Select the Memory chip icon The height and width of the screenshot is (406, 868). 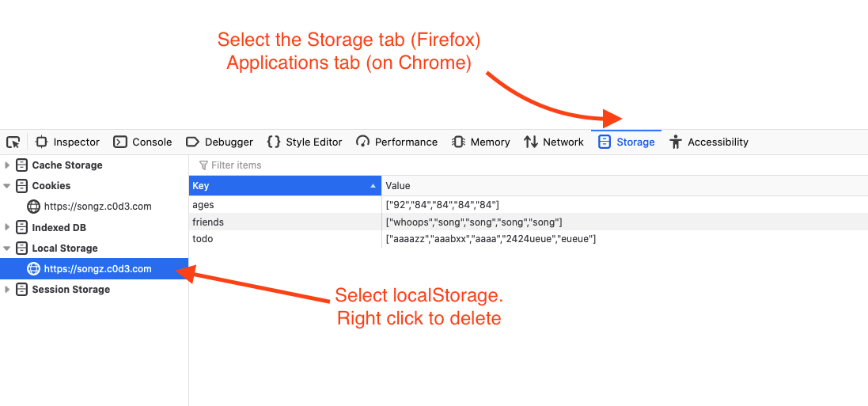[x=458, y=142]
